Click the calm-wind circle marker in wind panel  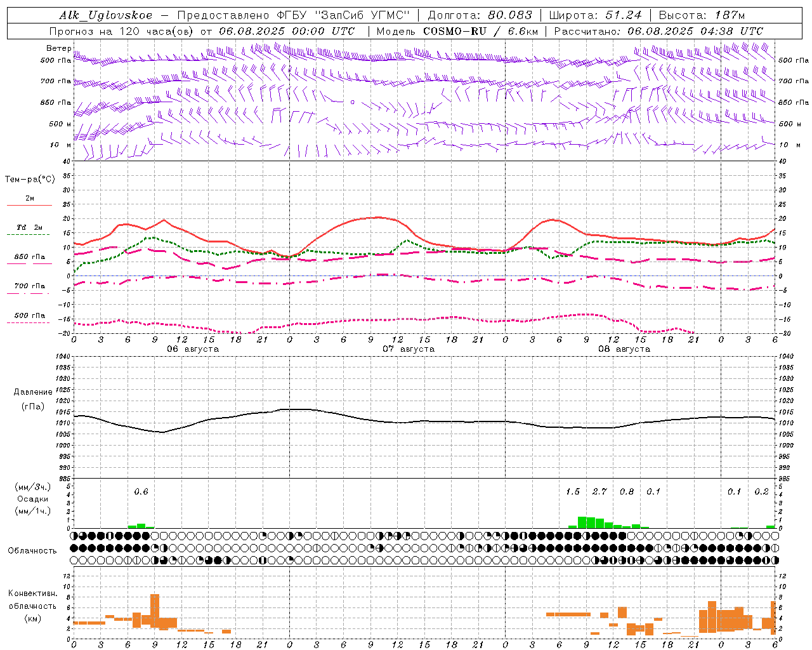click(x=353, y=102)
